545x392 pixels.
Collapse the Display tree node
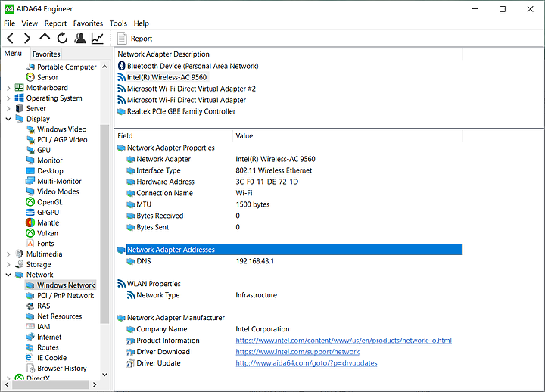(8, 119)
